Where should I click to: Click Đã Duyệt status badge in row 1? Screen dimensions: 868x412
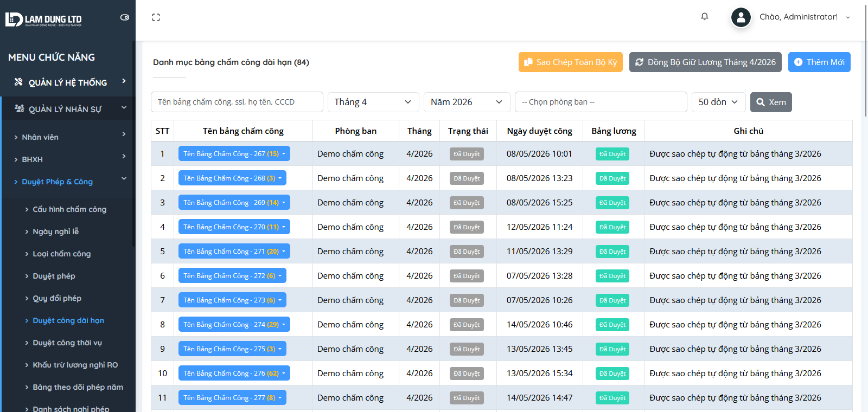coord(467,154)
